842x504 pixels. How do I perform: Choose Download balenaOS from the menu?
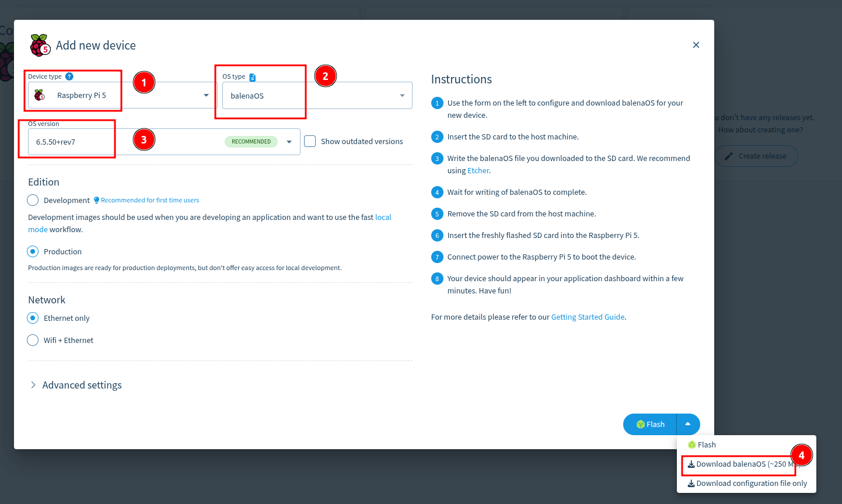pos(738,464)
